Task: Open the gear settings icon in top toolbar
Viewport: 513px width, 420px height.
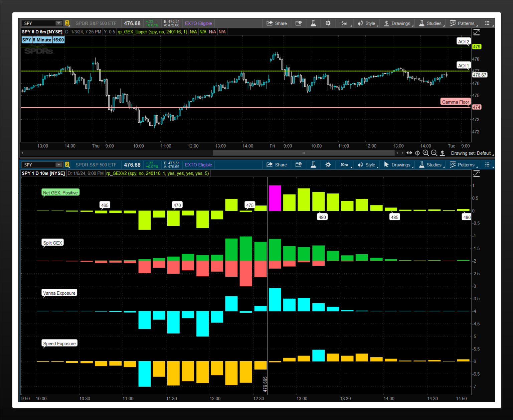Action: [328, 23]
